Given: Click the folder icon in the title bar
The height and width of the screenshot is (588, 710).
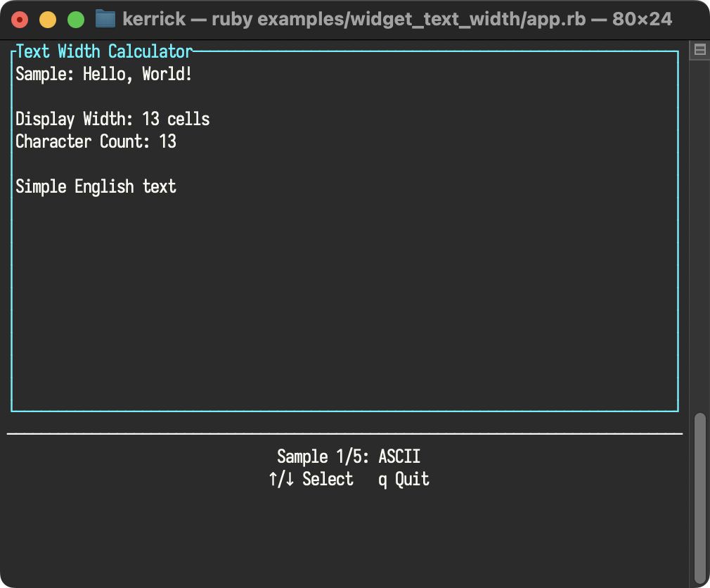Looking at the screenshot, I should coord(105,19).
